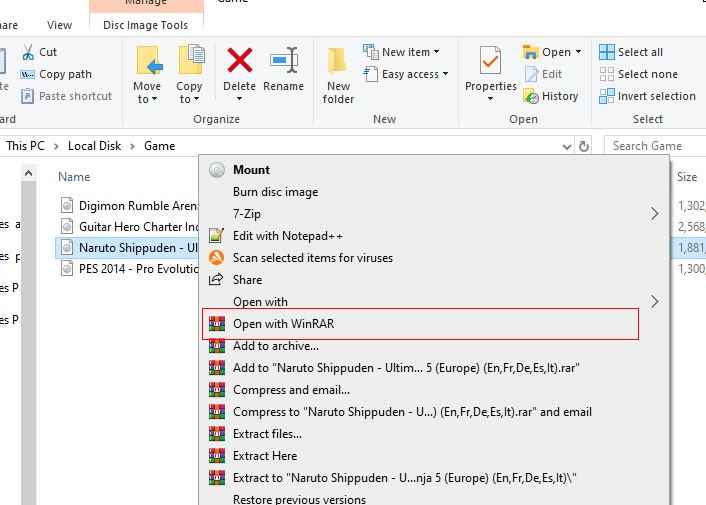Sort by the Name column header
706x505 pixels.
(x=74, y=177)
